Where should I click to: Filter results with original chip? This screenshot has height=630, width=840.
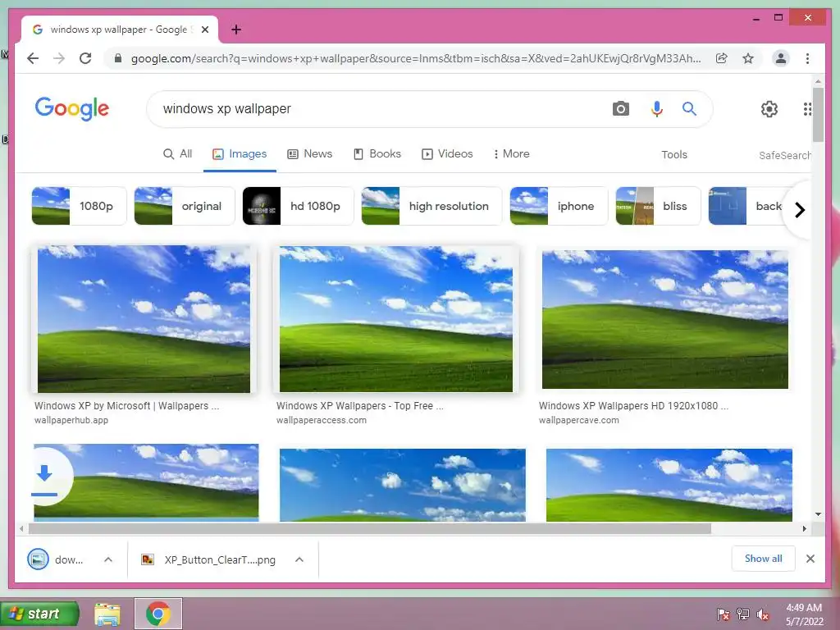(185, 206)
